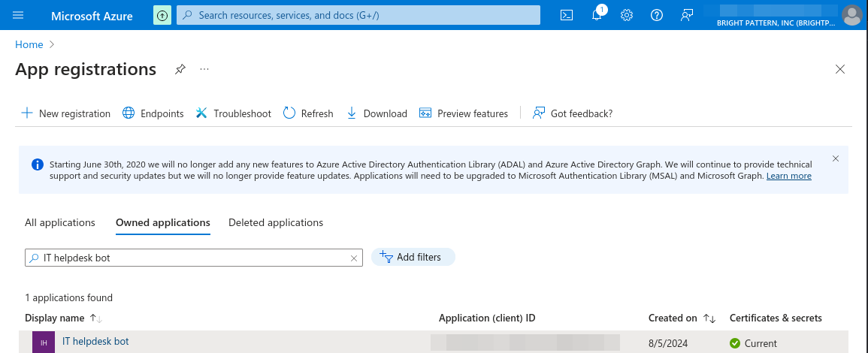Click New registration
Screen dimensions: 868x353
65,113
